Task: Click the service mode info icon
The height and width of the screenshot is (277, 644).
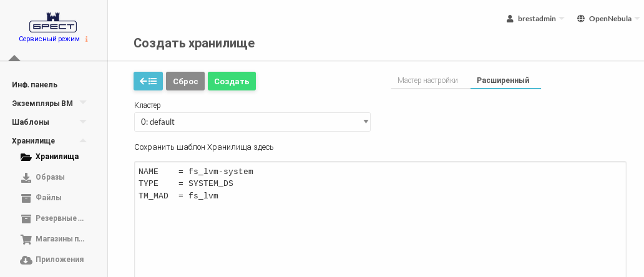Action: click(x=86, y=39)
